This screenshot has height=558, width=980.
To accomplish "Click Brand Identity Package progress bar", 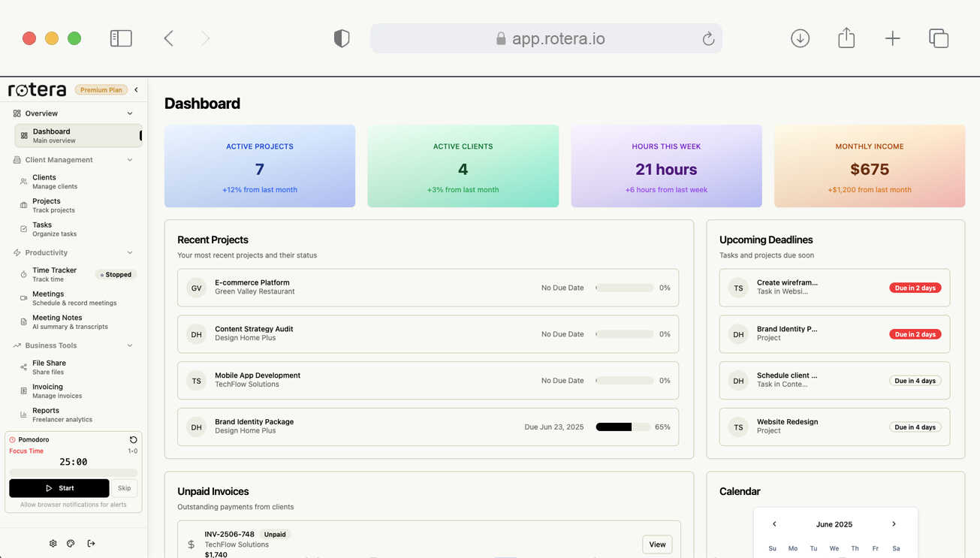I will pyautogui.click(x=623, y=427).
